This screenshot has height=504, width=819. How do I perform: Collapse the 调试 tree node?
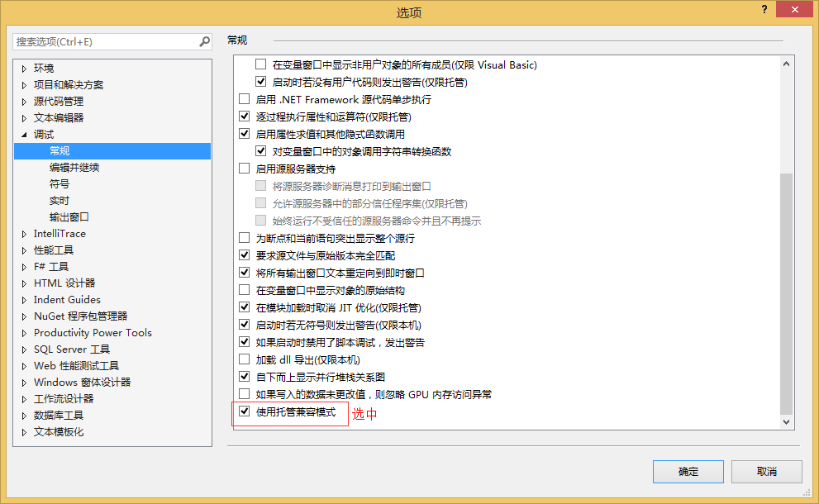point(24,135)
